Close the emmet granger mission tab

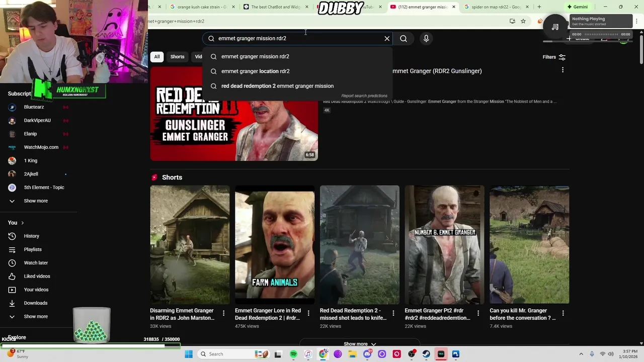454,7
